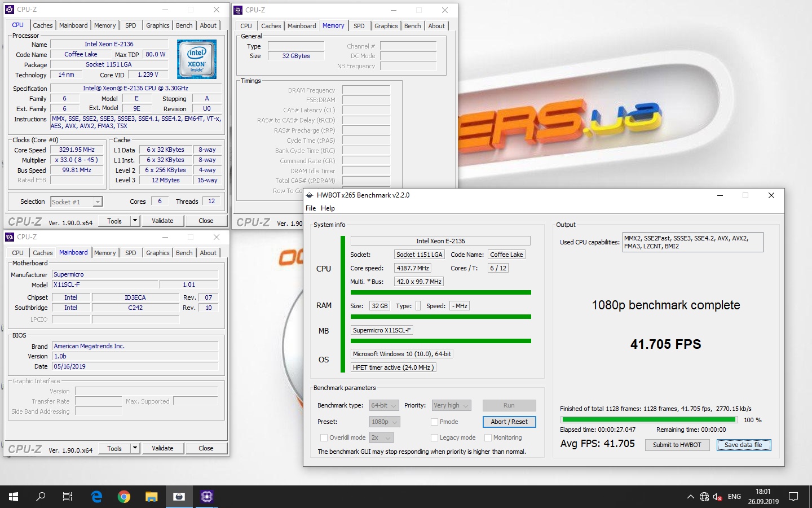This screenshot has width=812, height=508.
Task: Switch to Caches tab in top-left CPU-Z
Action: tap(42, 25)
